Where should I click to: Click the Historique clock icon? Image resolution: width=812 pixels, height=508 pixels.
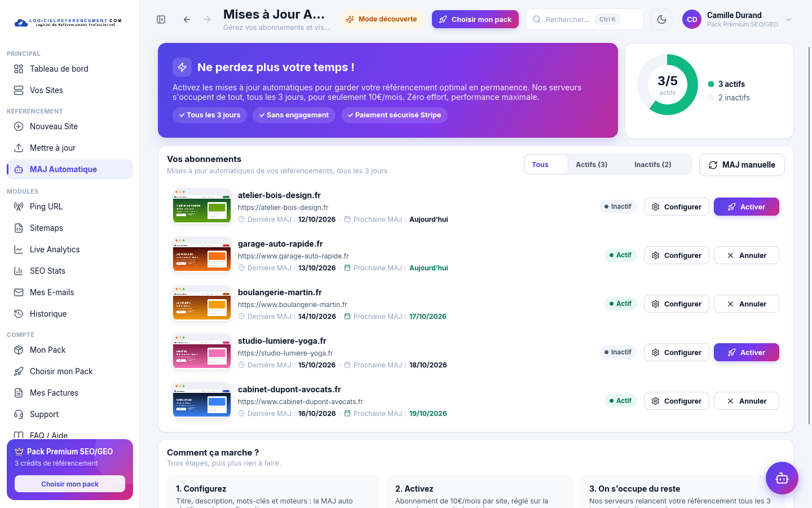tap(19, 314)
